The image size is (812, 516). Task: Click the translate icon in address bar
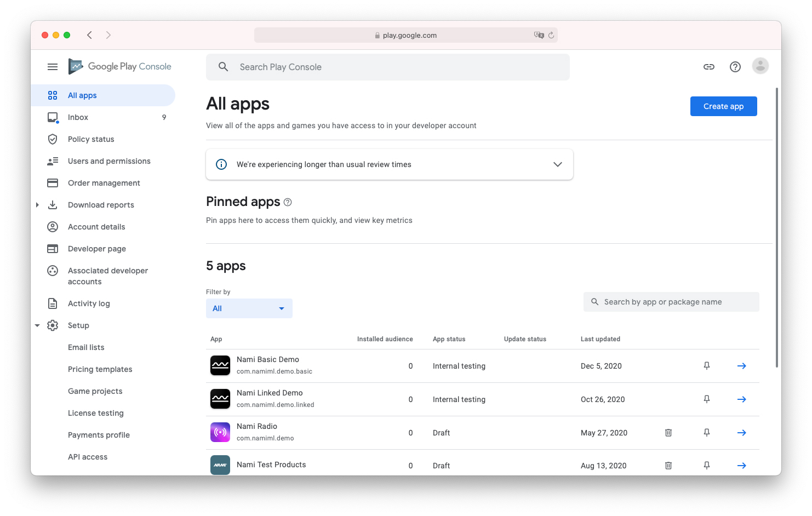pyautogui.click(x=539, y=35)
